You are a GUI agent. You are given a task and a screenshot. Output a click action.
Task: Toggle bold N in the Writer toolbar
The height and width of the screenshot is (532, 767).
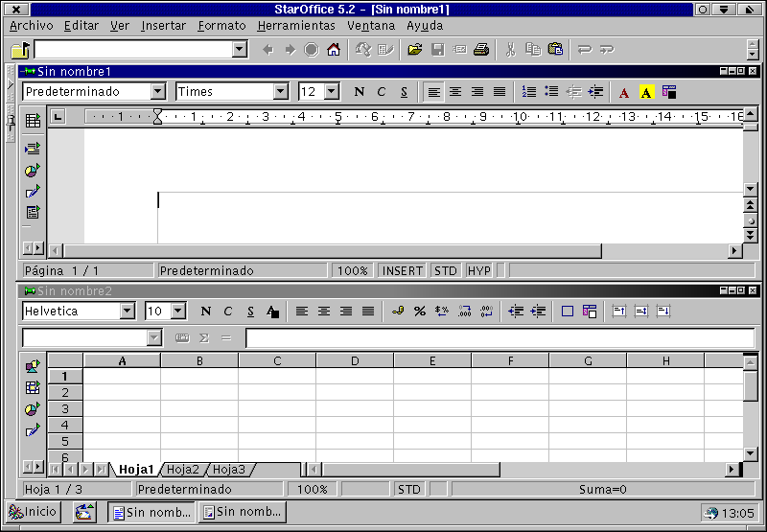[360, 92]
